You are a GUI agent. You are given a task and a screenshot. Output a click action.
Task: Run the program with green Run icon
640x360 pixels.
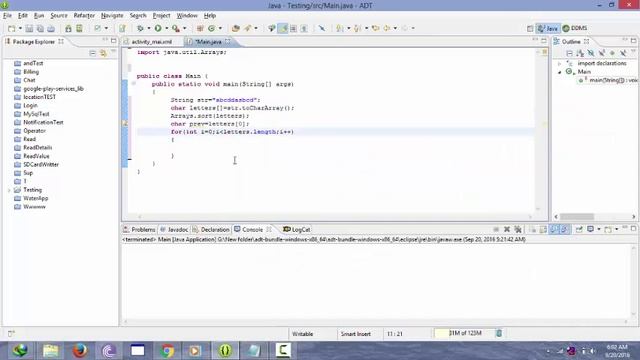tap(158, 28)
